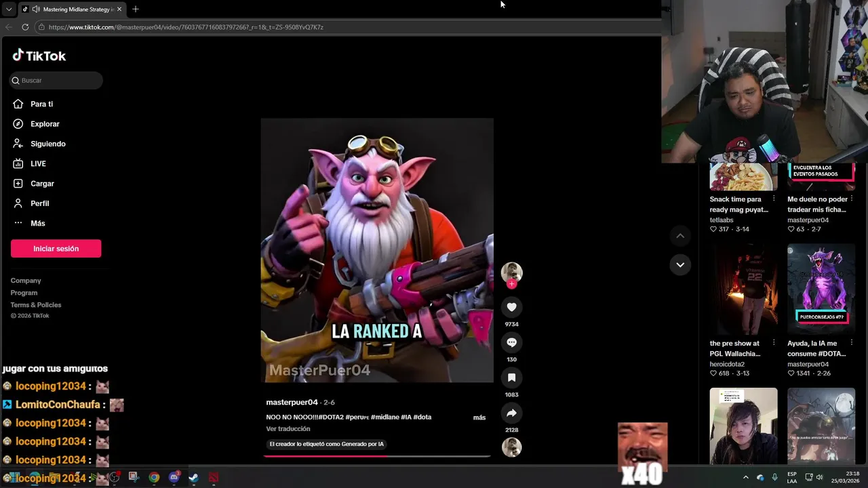Close the Mastering Midlane Strategy tab
The height and width of the screenshot is (488, 868).
tap(119, 9)
